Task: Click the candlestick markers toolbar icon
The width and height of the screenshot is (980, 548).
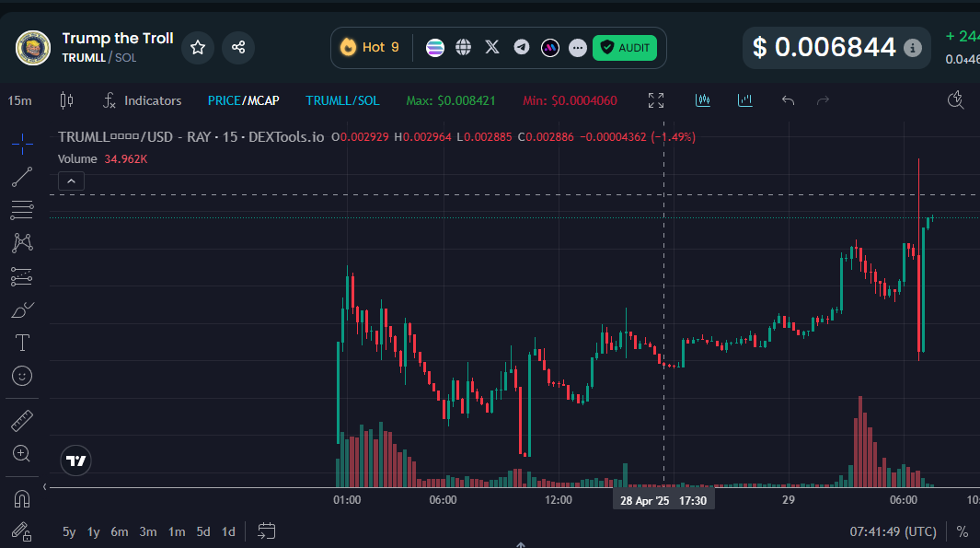Action: click(702, 100)
